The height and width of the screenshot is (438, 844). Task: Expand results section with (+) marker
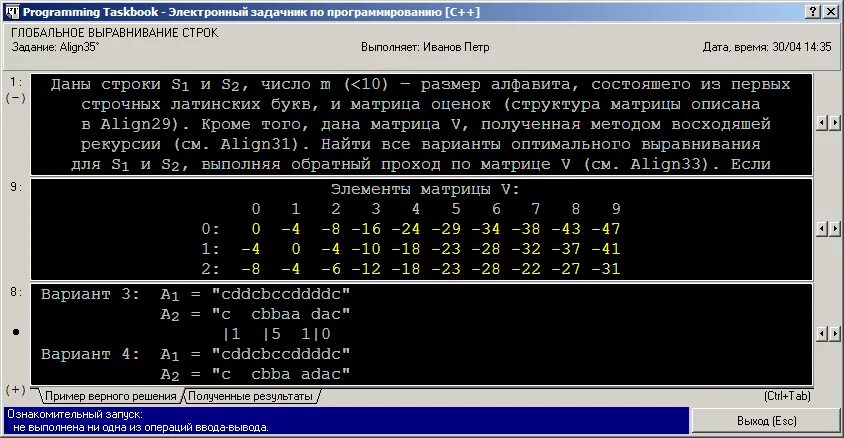point(16,389)
